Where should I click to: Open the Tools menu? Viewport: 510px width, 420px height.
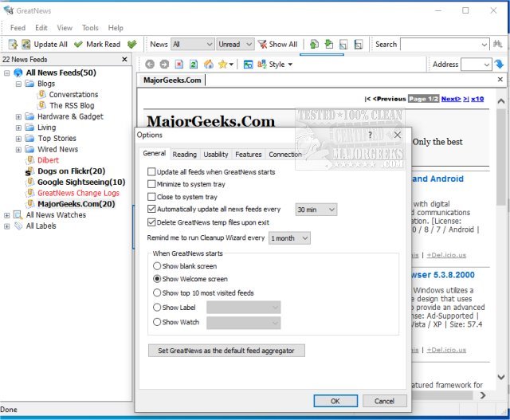pos(90,28)
